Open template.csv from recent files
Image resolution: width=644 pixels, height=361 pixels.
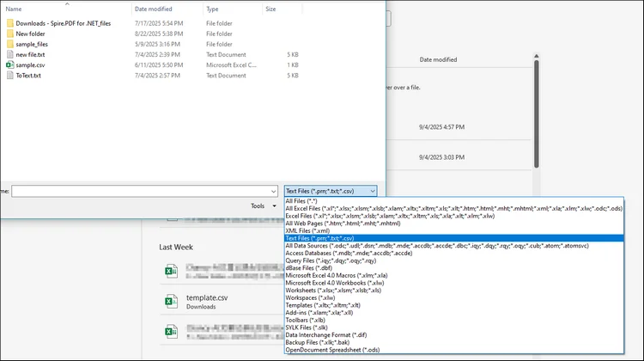207,297
